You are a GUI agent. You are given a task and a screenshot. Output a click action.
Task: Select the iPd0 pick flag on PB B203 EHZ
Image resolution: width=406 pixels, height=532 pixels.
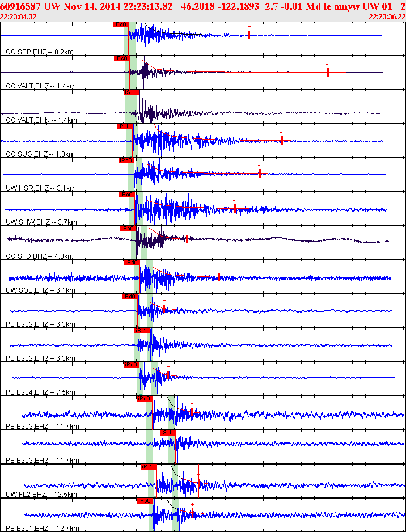pos(145,399)
